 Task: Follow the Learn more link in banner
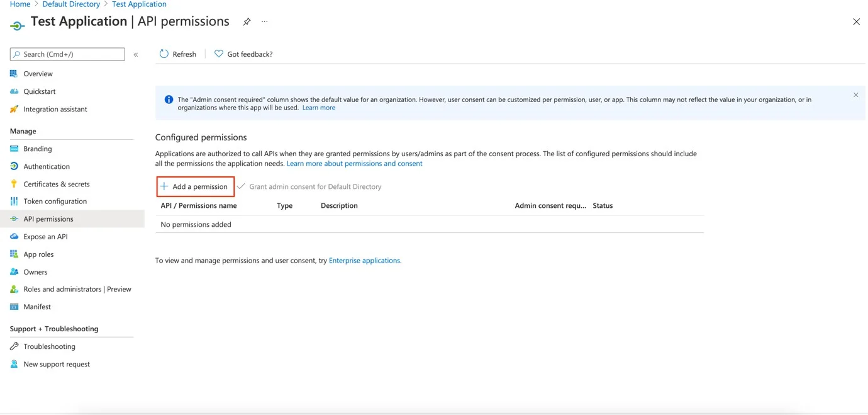point(319,108)
